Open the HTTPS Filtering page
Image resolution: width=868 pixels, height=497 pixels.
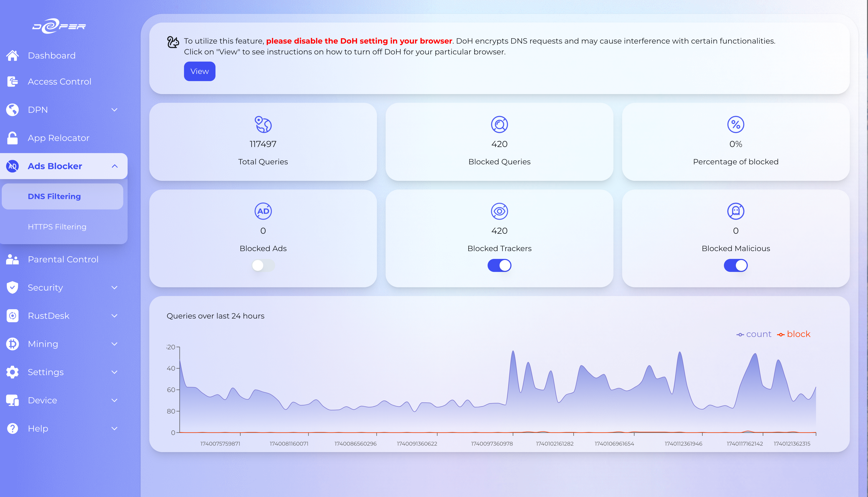point(57,227)
